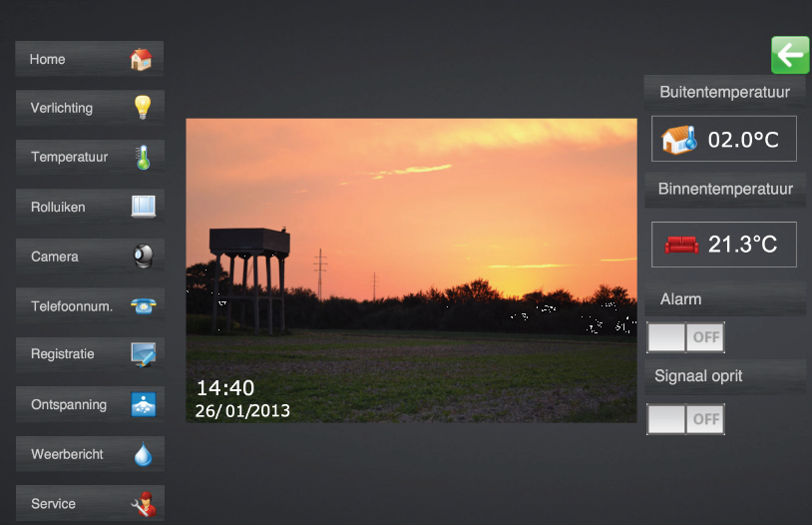Click the sunset water tower photo

pos(412,270)
